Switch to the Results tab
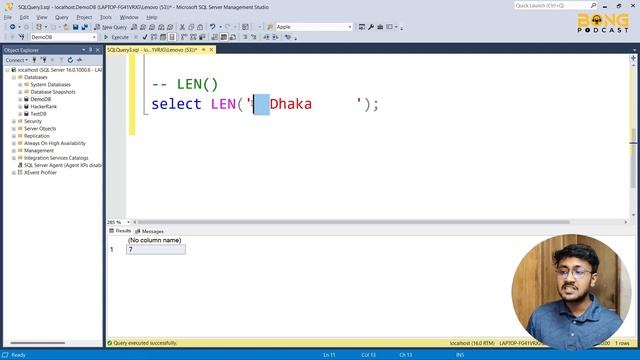 [x=120, y=231]
